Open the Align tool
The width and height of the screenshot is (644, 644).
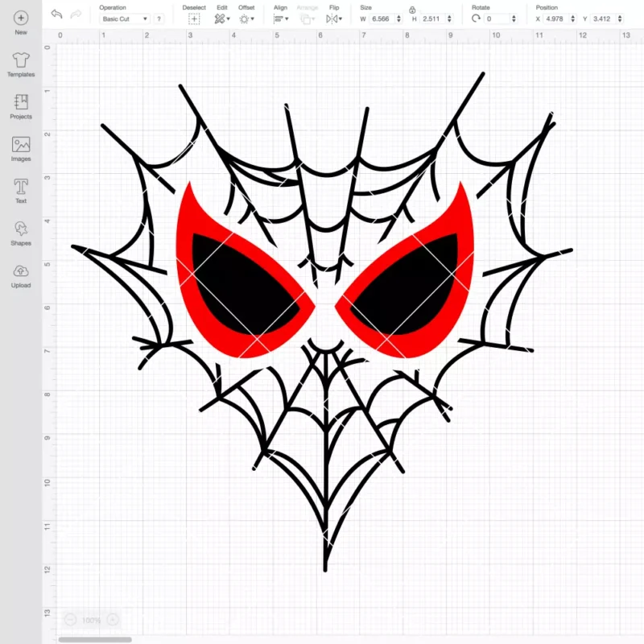(x=279, y=19)
